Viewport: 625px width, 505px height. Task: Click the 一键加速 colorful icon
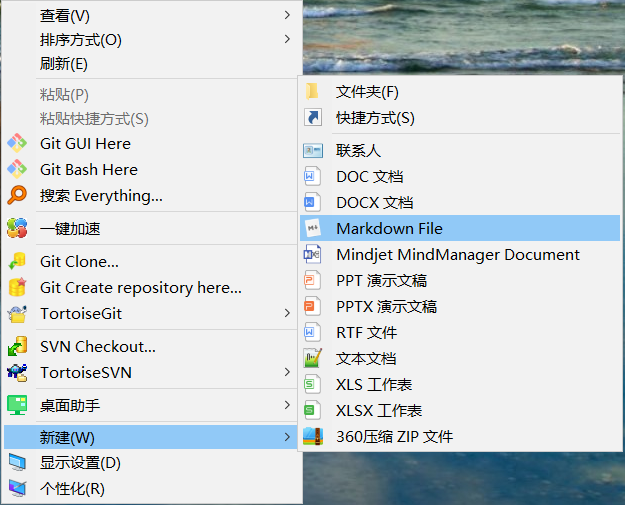pyautogui.click(x=17, y=228)
